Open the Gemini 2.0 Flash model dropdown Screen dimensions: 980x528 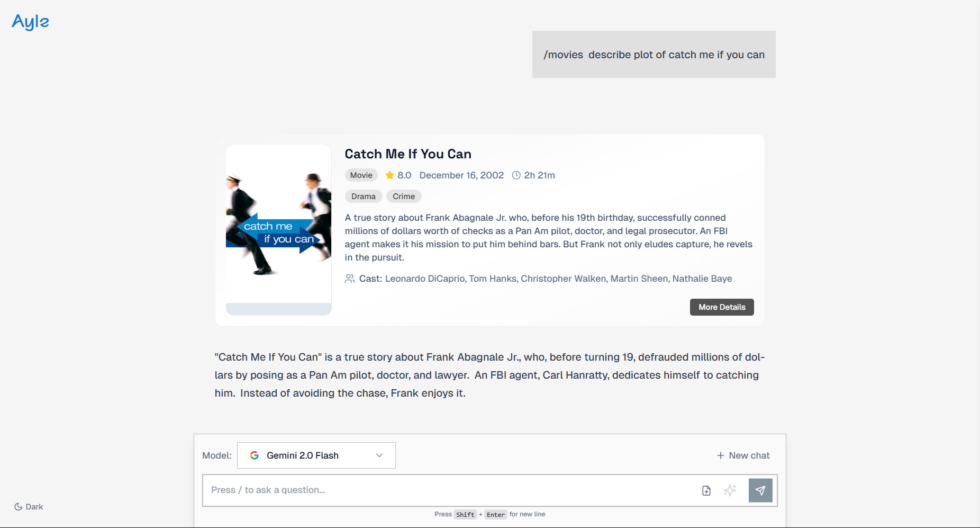coord(316,455)
